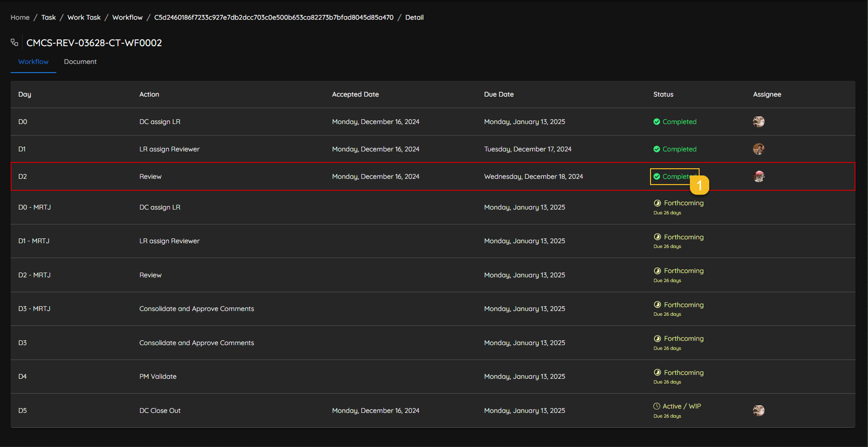Click the Task breadcrumb link

pos(48,17)
